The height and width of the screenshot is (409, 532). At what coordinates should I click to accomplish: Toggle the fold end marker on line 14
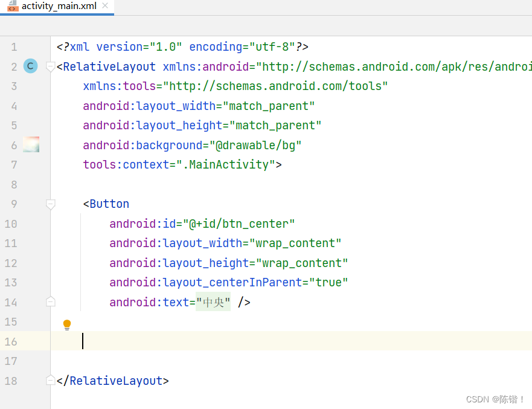pyautogui.click(x=50, y=301)
